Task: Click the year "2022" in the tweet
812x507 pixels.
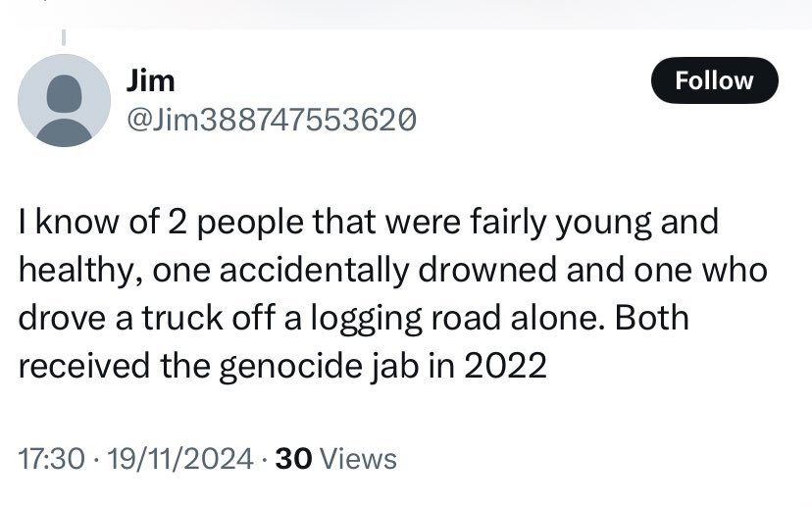Action: click(503, 367)
